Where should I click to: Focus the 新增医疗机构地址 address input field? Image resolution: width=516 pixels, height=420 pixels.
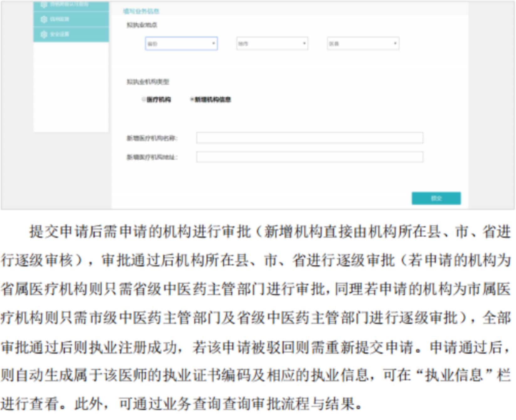pos(310,157)
